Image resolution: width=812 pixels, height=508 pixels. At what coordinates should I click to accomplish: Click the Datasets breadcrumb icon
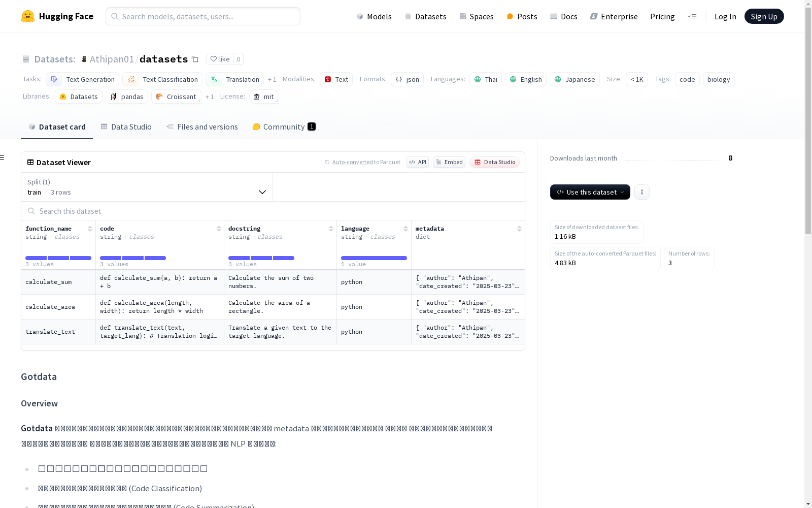[26, 59]
